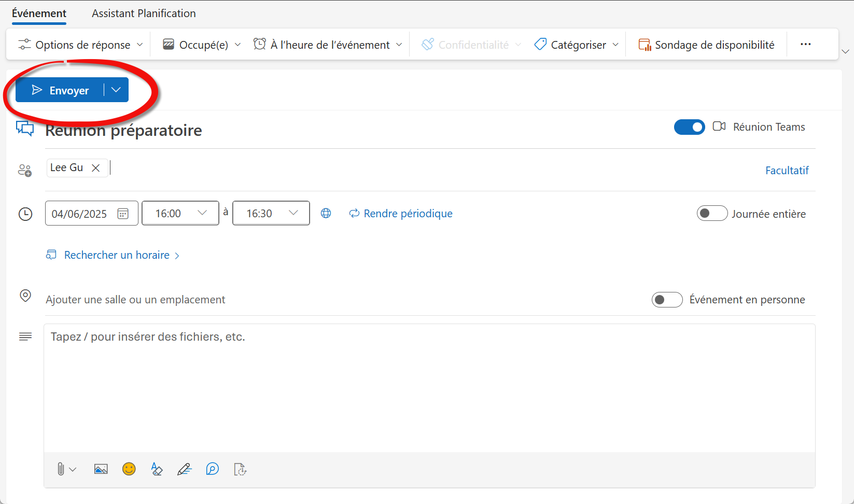Image resolution: width=854 pixels, height=504 pixels.
Task: Select the pen drawing icon
Action: tap(184, 469)
